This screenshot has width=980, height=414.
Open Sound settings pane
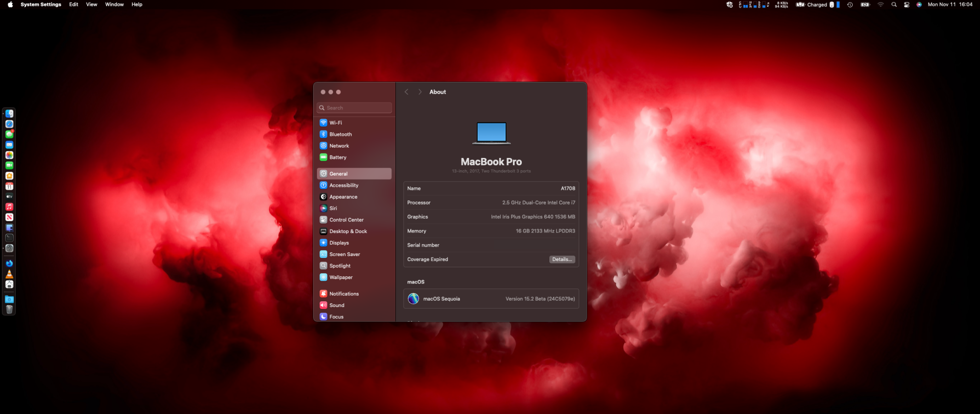(354, 305)
